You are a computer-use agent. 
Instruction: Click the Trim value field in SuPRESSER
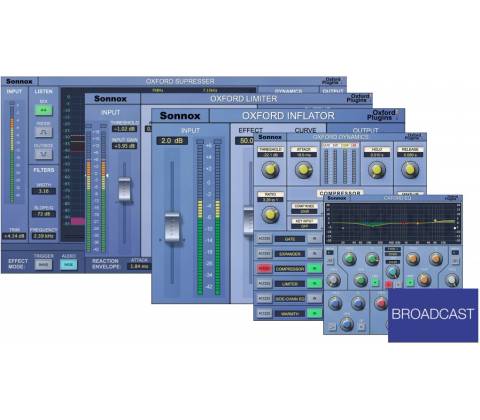pyautogui.click(x=14, y=236)
